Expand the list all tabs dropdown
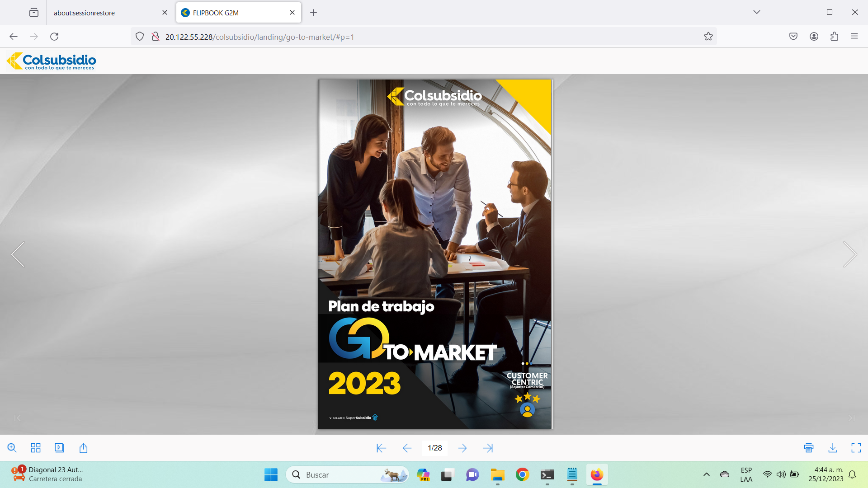 click(x=757, y=12)
